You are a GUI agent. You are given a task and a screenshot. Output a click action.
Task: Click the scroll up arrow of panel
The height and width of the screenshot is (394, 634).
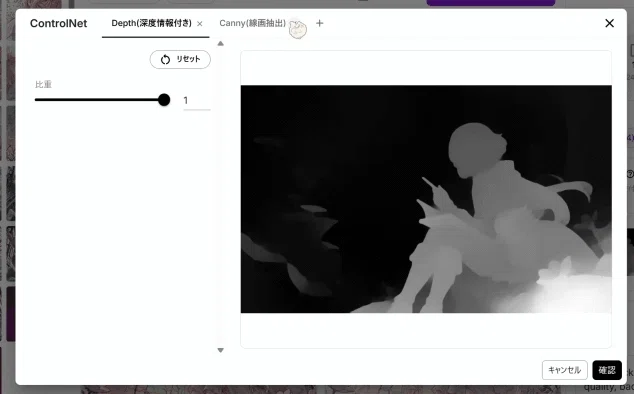(x=220, y=44)
